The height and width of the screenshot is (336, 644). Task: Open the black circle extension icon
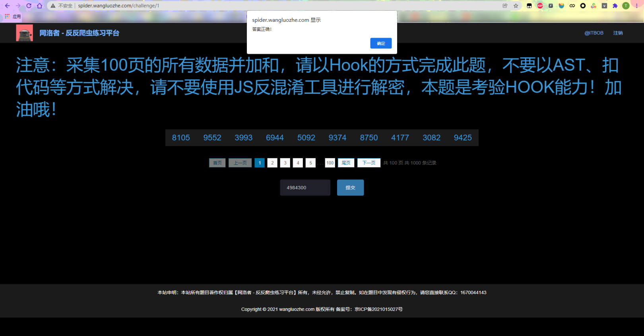point(583,6)
